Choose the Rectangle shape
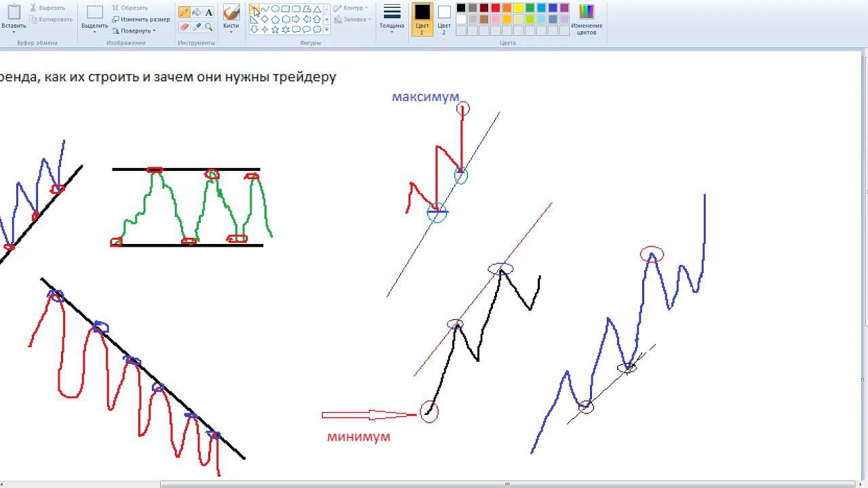Image resolution: width=868 pixels, height=488 pixels. point(285,9)
